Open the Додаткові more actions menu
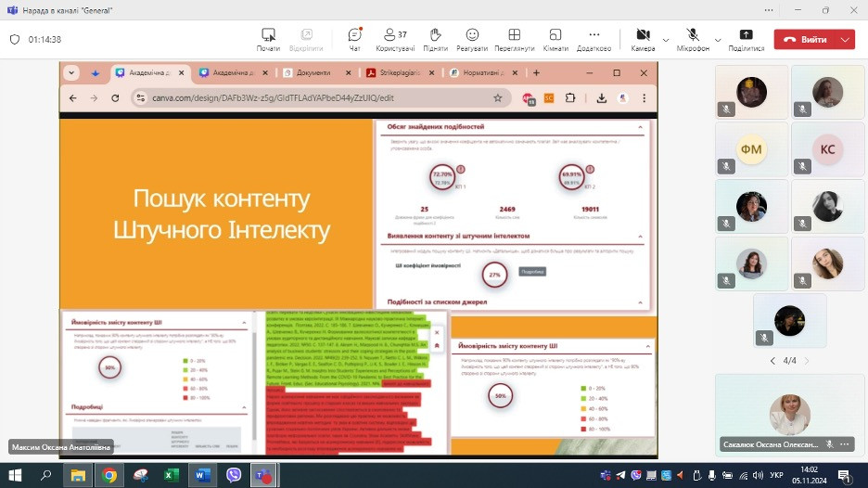Image resolution: width=868 pixels, height=488 pixels. 594,40
